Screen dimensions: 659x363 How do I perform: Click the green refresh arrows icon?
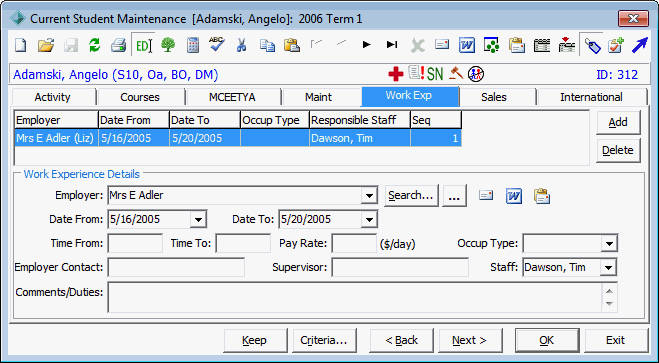coord(94,45)
